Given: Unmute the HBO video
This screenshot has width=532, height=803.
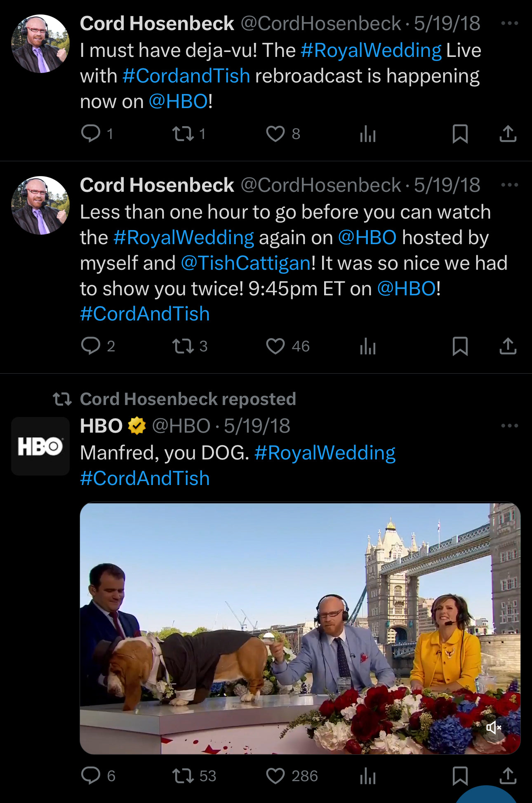Looking at the screenshot, I should tap(493, 728).
